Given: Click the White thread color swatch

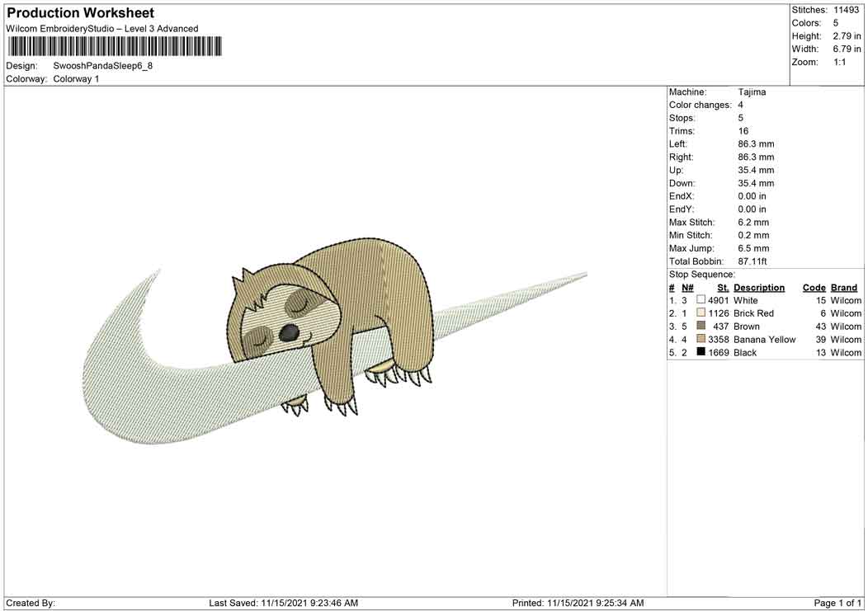Looking at the screenshot, I should point(701,300).
